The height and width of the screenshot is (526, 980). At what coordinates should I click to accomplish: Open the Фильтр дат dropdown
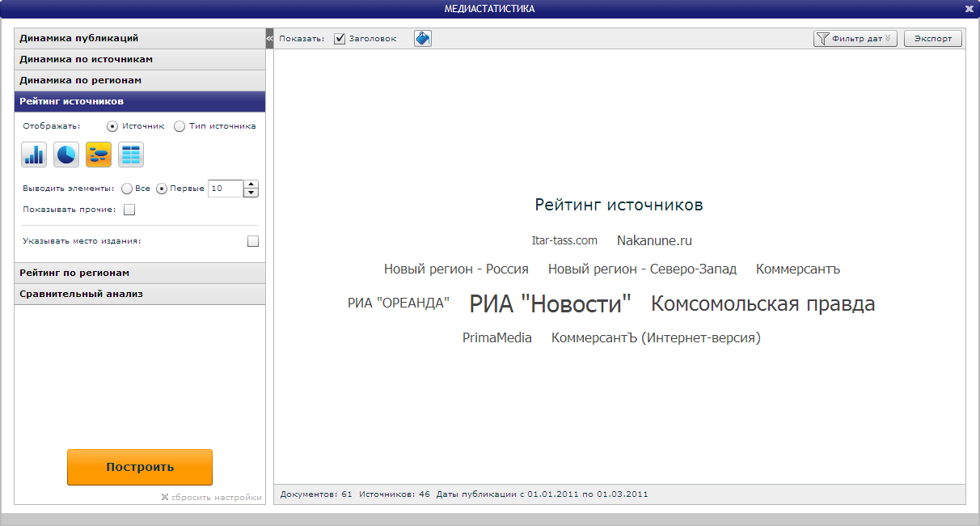pyautogui.click(x=855, y=38)
